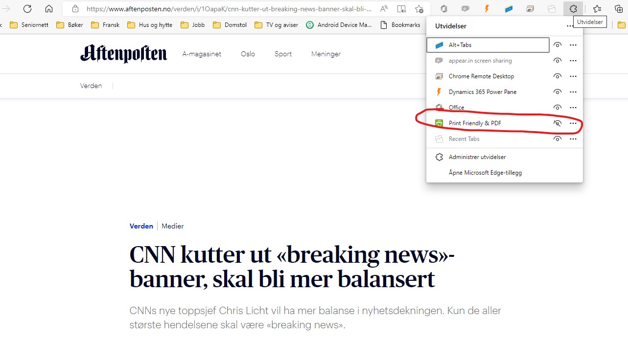Choose Åpne Microsoft Edge-tillegg
Screen dimensions: 628x364
tap(485, 173)
